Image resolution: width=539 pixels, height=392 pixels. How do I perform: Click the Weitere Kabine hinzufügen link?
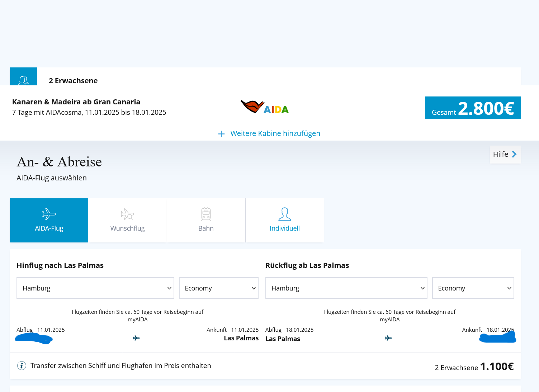click(275, 133)
